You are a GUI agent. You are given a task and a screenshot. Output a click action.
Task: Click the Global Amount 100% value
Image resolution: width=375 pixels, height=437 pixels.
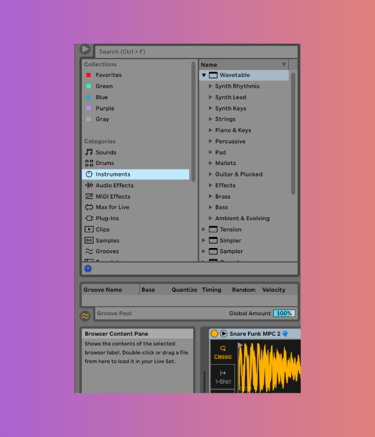[x=284, y=313]
